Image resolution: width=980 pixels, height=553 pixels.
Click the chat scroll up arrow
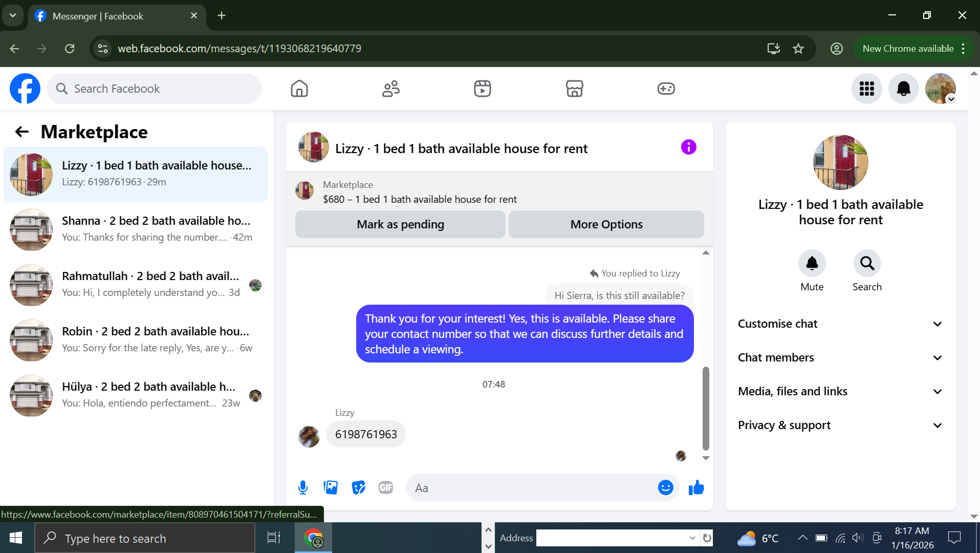tap(706, 253)
